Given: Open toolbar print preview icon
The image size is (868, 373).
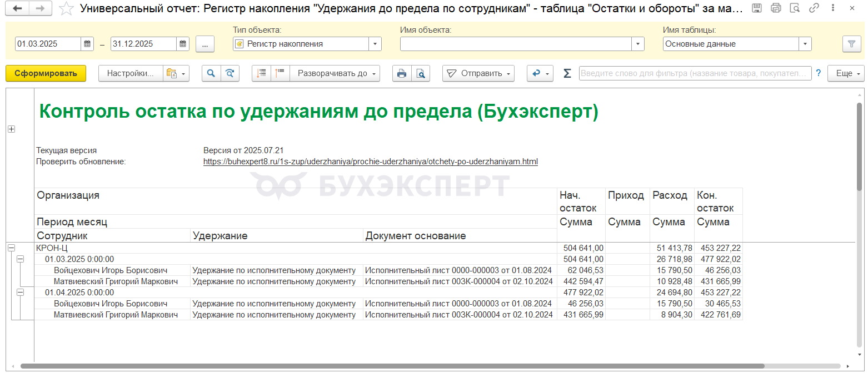Looking at the screenshot, I should (421, 73).
